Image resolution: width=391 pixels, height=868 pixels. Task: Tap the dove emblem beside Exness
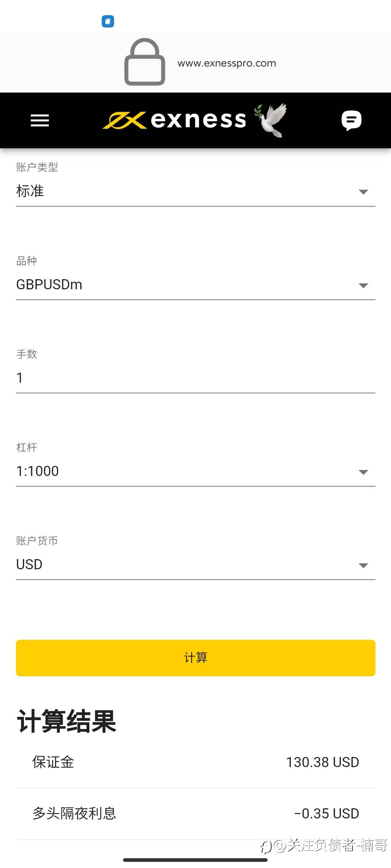[271, 120]
